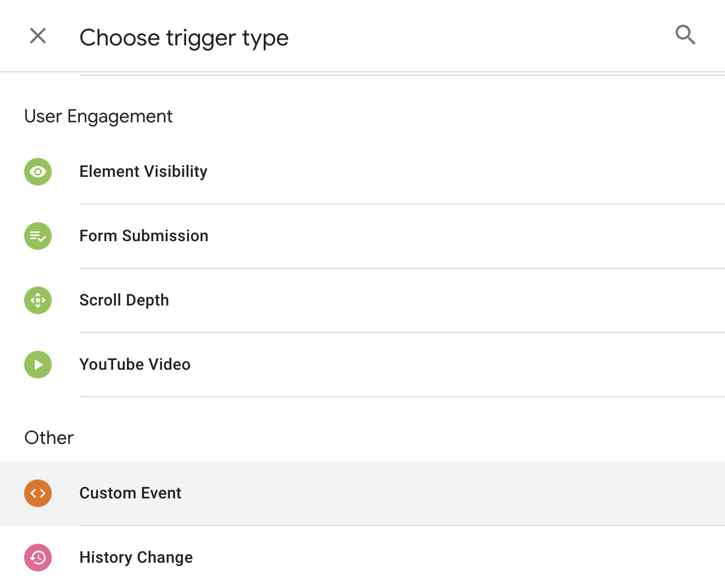Click the green eye Element Visibility icon
This screenshot has height=588, width=725.
pyautogui.click(x=38, y=172)
